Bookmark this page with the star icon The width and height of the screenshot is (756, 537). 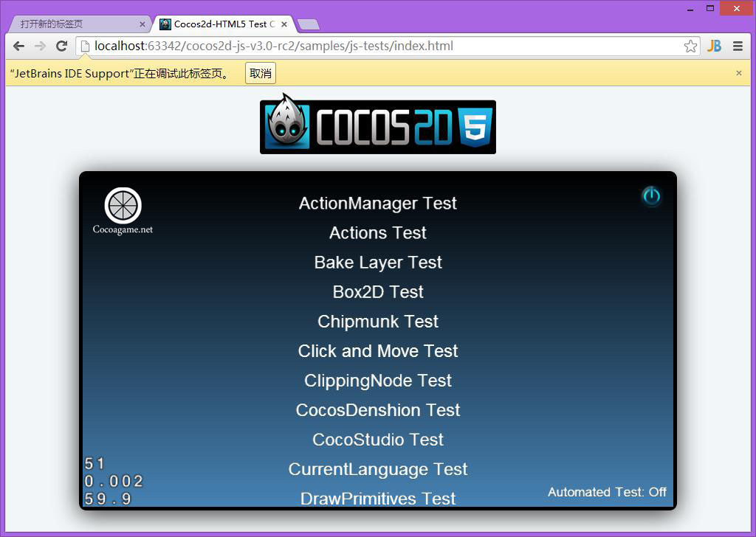pyautogui.click(x=690, y=46)
